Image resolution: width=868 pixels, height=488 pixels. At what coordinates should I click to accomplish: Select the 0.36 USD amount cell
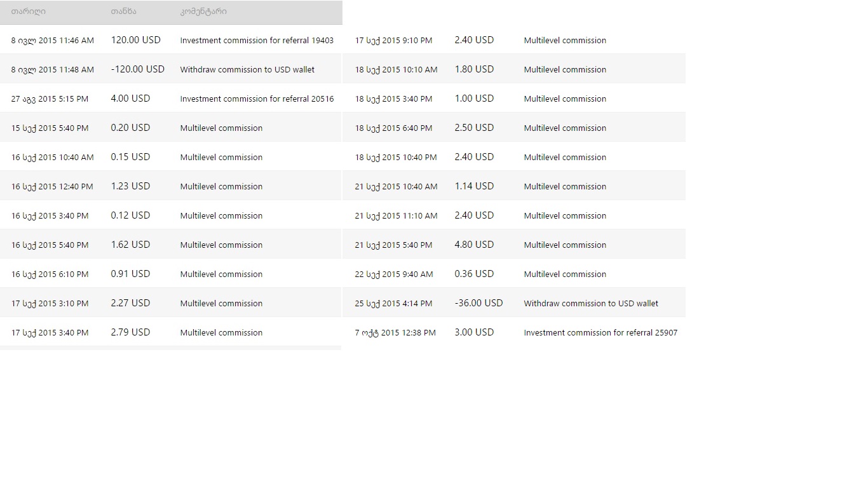click(474, 274)
